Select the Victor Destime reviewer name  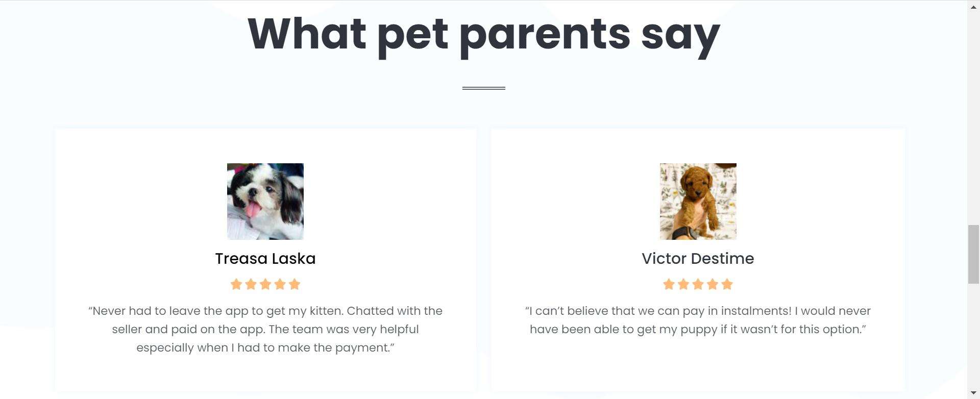click(698, 259)
